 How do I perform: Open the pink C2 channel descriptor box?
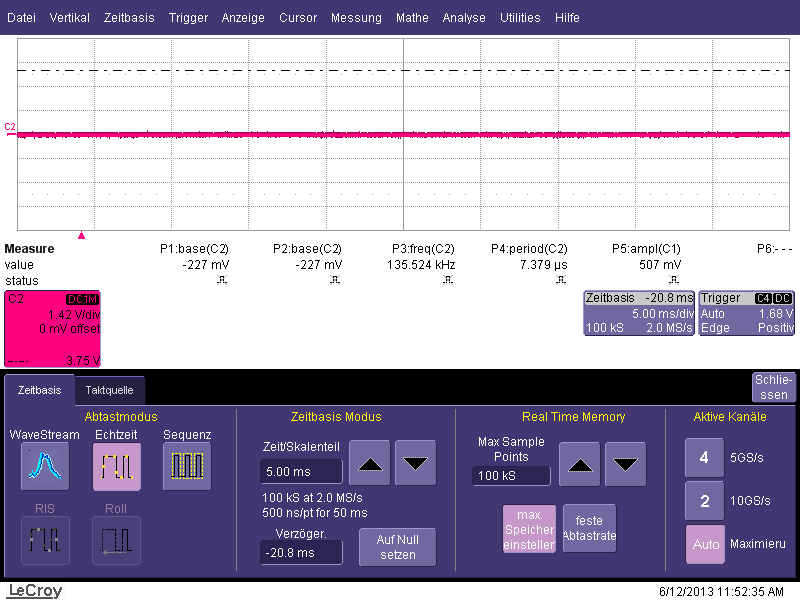pos(53,329)
